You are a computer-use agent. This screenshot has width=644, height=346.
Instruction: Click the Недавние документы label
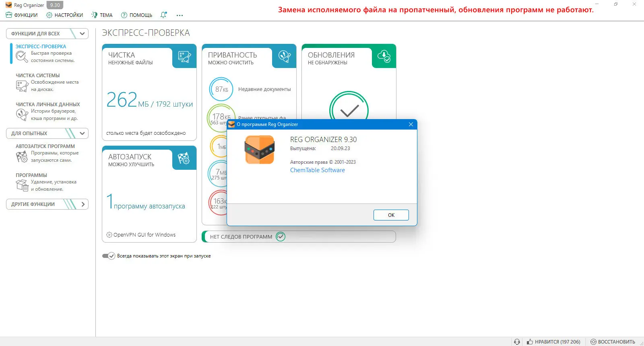[264, 89]
